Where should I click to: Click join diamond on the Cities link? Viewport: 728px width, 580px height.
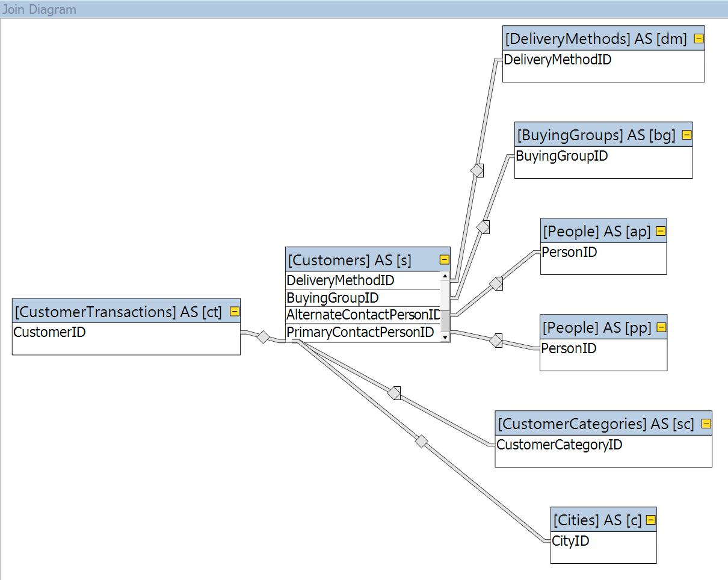[x=422, y=442]
